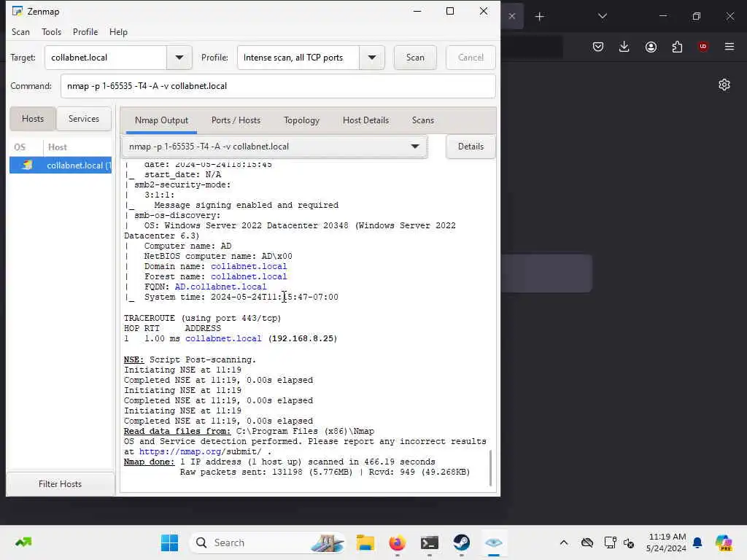747x560 pixels.
Task: Click in the Command input field
Action: (278, 86)
